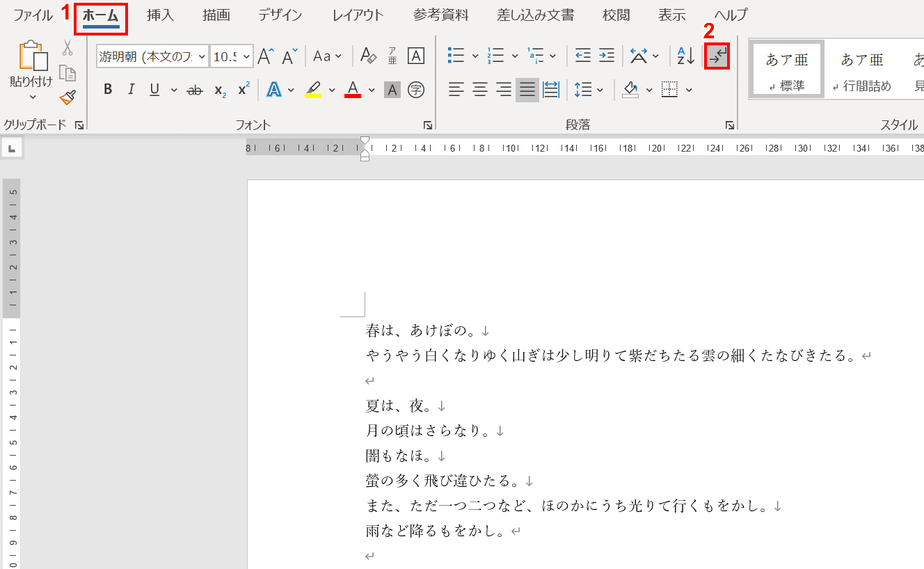Switch to the 描画 tab

216,15
